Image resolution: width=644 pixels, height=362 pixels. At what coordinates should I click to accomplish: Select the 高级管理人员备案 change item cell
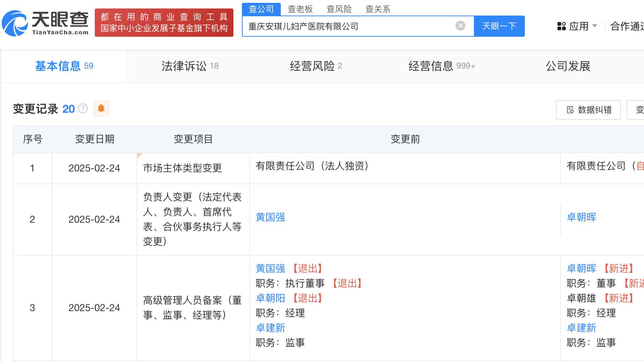(192, 308)
